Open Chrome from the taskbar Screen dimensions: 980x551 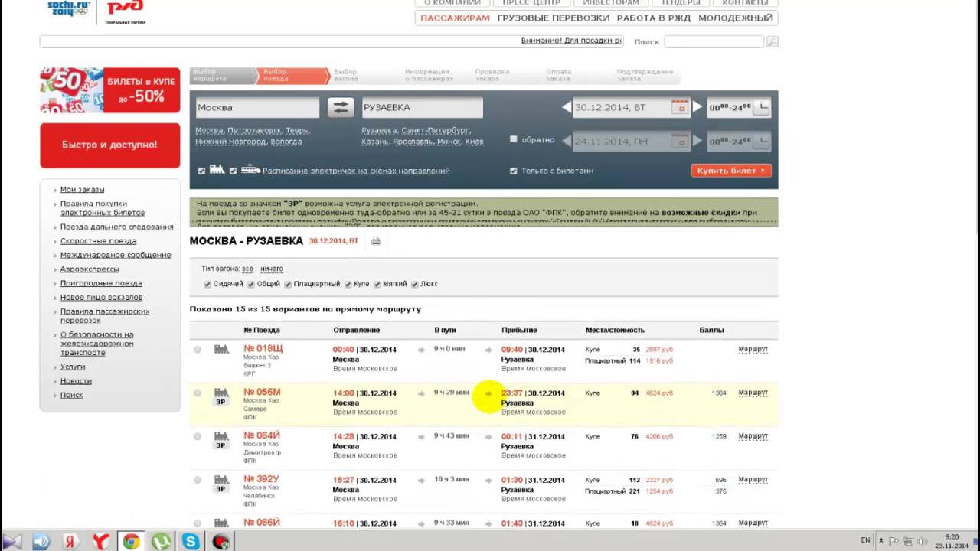tap(131, 542)
